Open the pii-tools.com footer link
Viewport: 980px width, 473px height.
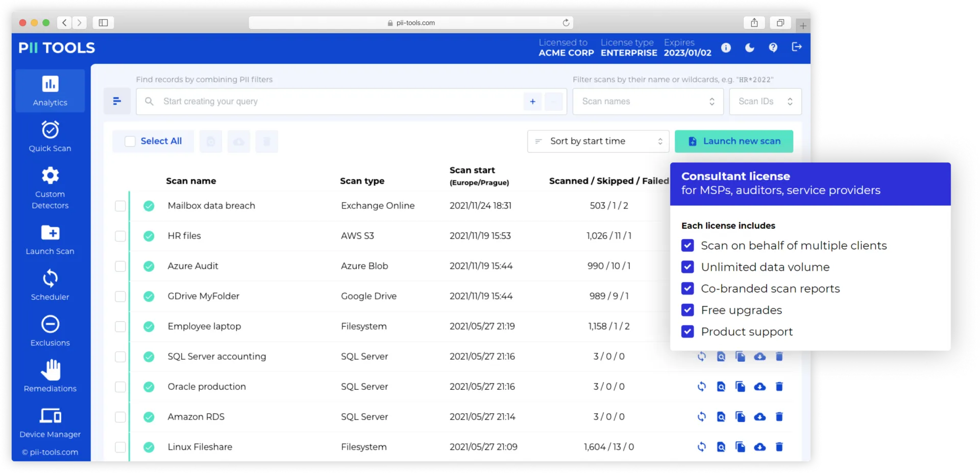pos(50,452)
